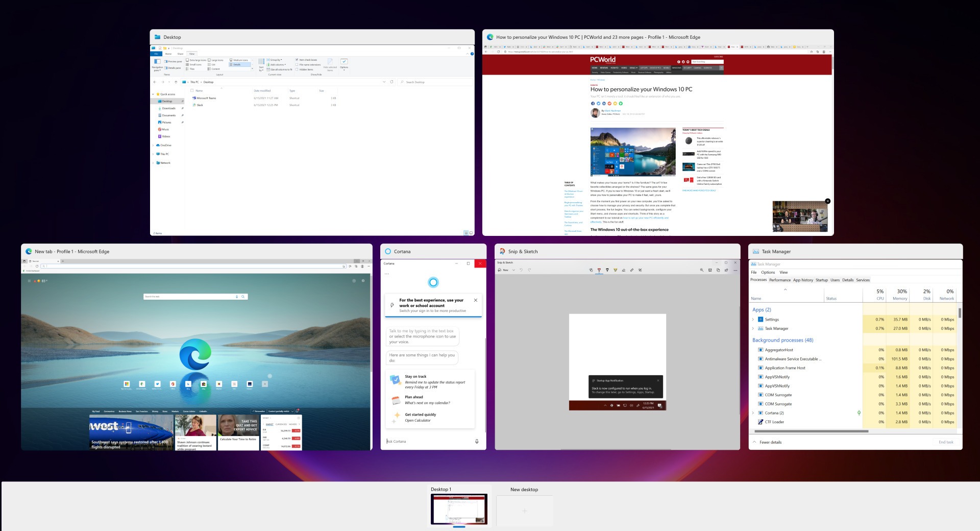Screen dimensions: 980x531
Task: Copy the snip using the copy icon
Action: [x=719, y=270]
